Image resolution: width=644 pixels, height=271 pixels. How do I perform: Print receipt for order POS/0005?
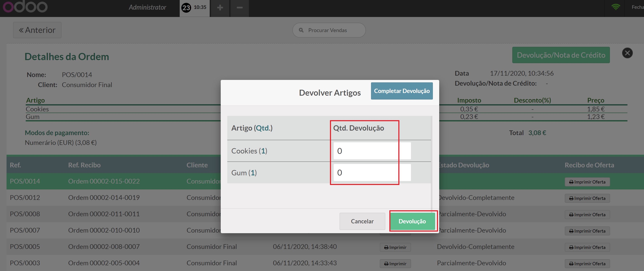click(395, 247)
